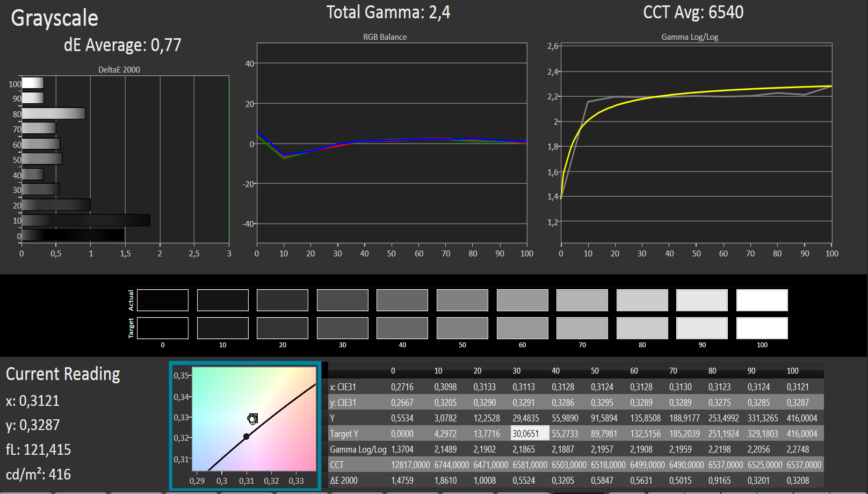This screenshot has height=494, width=868.
Task: Click the x: 0,3121 current reading
Action: coord(33,401)
